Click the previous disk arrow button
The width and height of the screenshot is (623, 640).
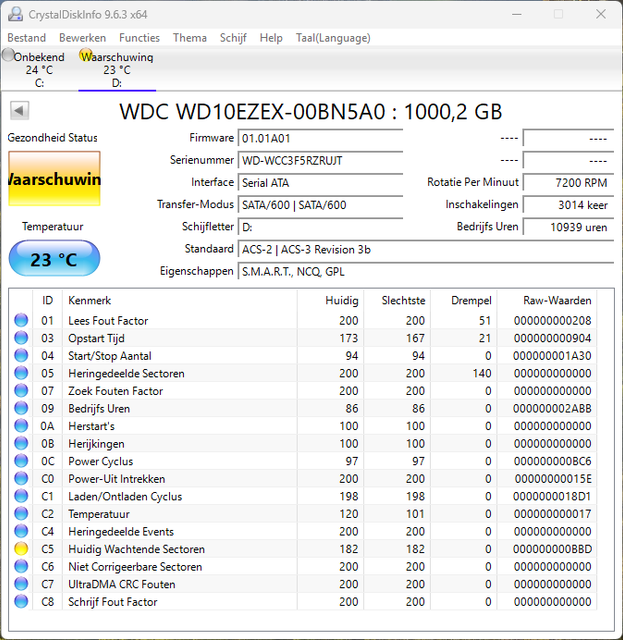(19, 111)
